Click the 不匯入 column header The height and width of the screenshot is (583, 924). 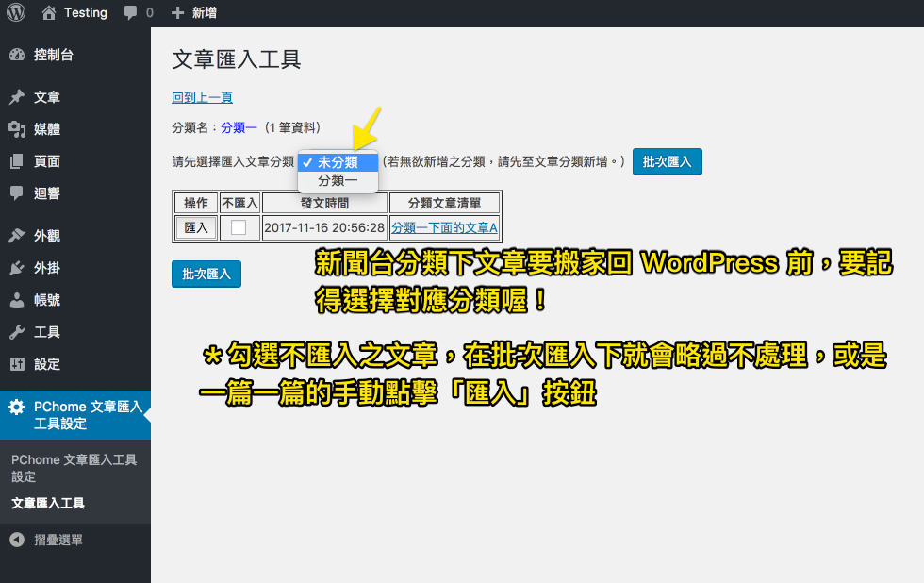[x=239, y=204]
